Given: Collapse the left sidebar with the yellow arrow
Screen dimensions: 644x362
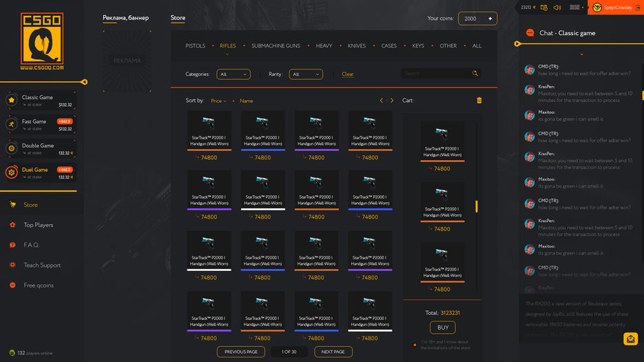Looking at the screenshot, I should point(84,82).
